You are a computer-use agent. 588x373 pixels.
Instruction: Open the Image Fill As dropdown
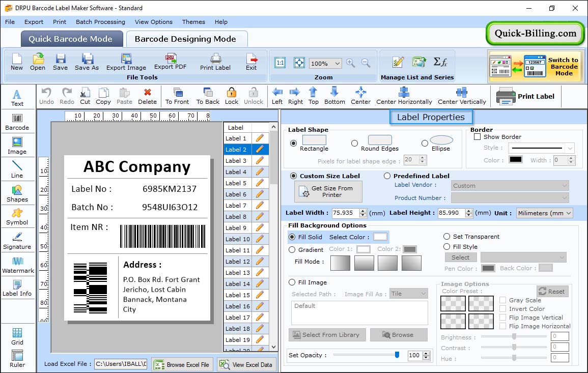click(x=409, y=294)
